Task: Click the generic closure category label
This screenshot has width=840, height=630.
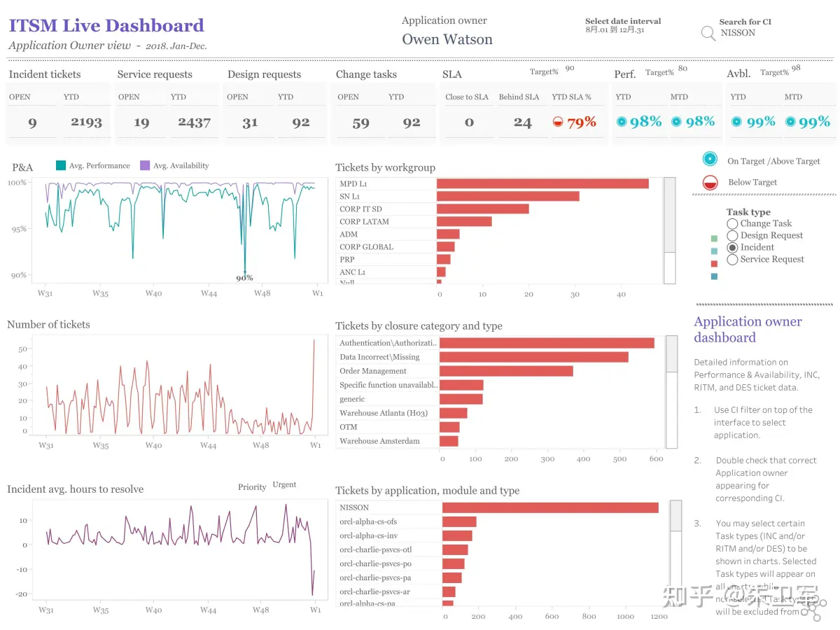Action: 352,399
